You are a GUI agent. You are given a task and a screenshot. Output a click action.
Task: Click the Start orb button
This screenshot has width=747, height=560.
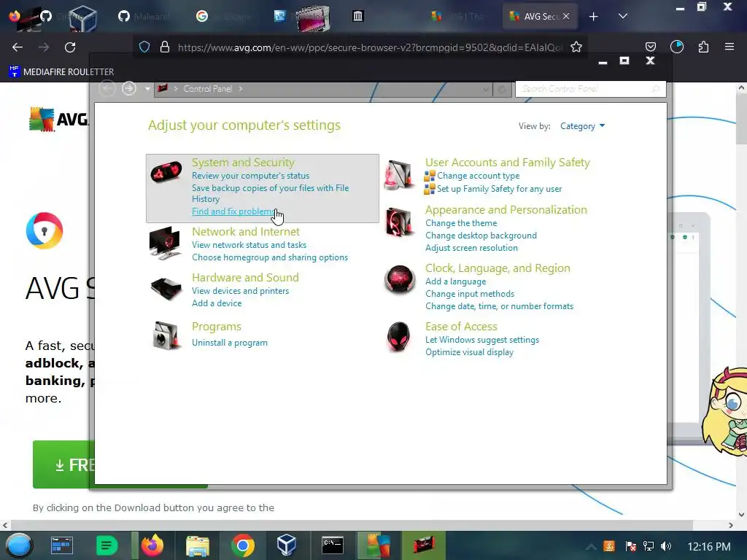[19, 545]
